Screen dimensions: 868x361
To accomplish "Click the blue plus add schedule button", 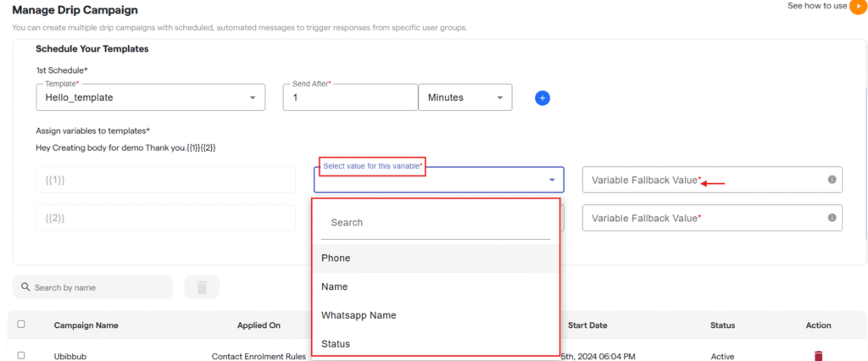I will pyautogui.click(x=542, y=97).
